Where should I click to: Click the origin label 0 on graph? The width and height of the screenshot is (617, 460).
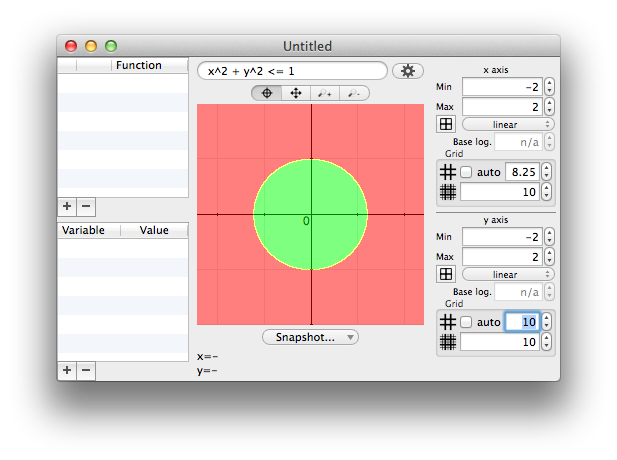pyautogui.click(x=306, y=221)
